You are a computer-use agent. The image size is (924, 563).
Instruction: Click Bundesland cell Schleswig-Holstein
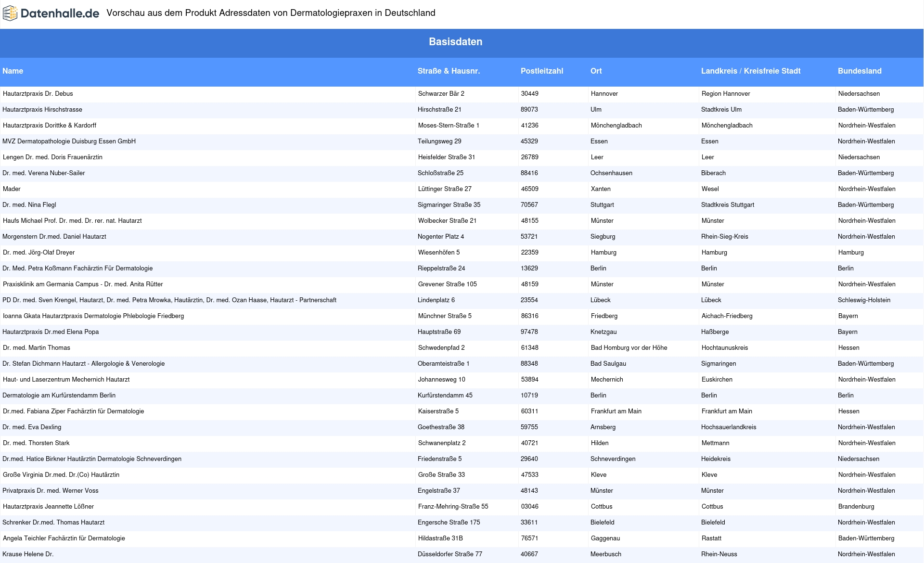tap(864, 300)
